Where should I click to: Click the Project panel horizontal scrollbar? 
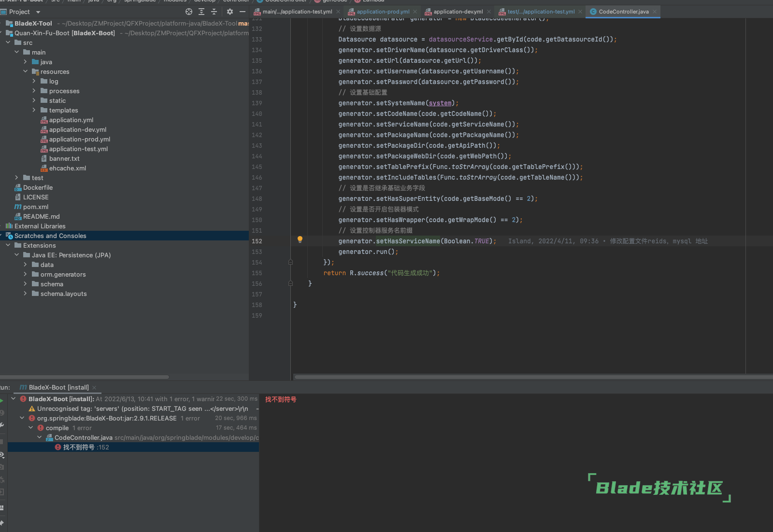85,377
